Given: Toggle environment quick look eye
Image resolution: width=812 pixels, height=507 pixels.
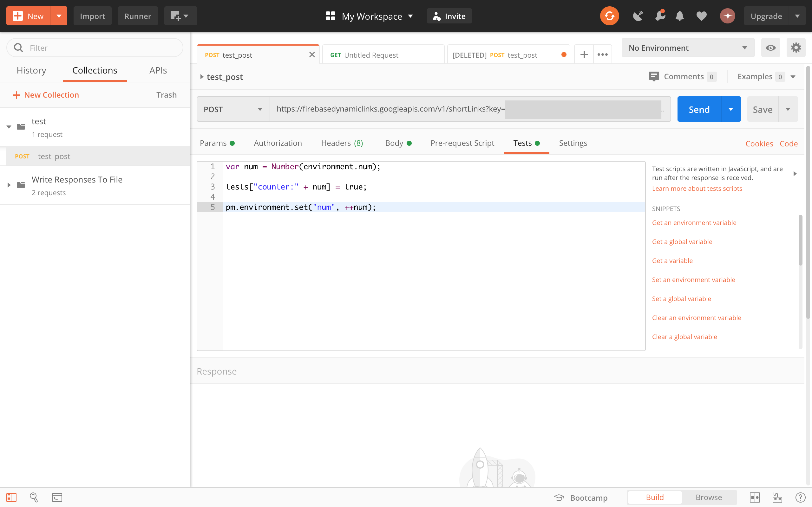Looking at the screenshot, I should tap(770, 48).
